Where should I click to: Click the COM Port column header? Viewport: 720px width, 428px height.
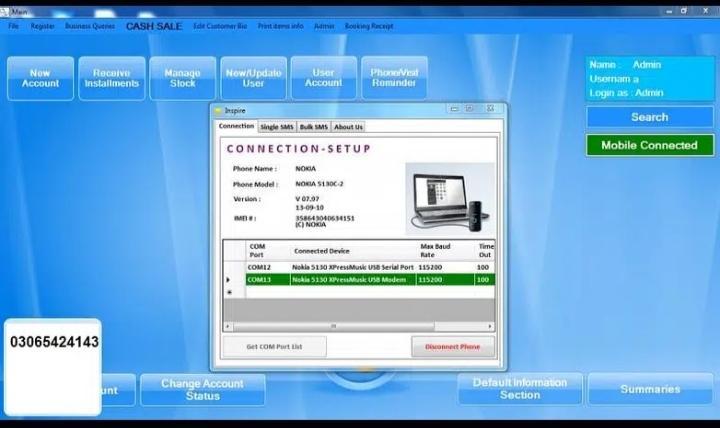[x=268, y=251]
